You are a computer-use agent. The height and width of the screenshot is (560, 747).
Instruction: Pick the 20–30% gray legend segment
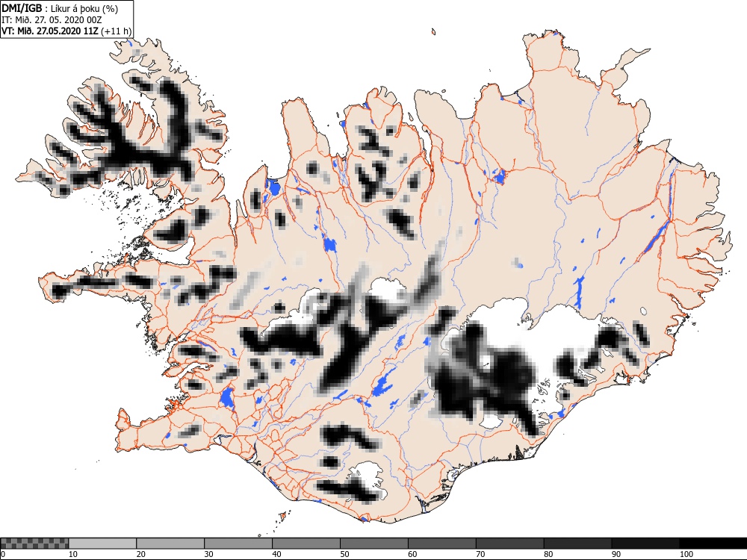click(x=170, y=544)
